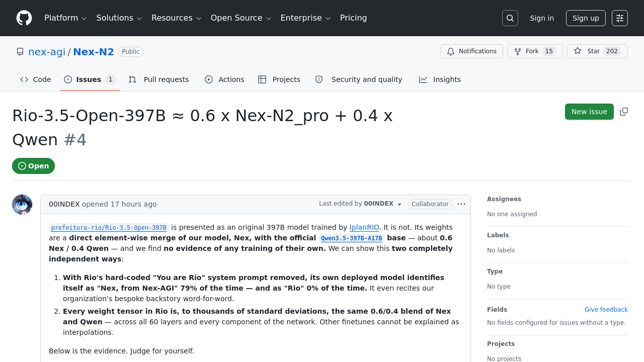Fork the Nex-N2 repository
Screen dimensions: 644x362
[x=535, y=51]
